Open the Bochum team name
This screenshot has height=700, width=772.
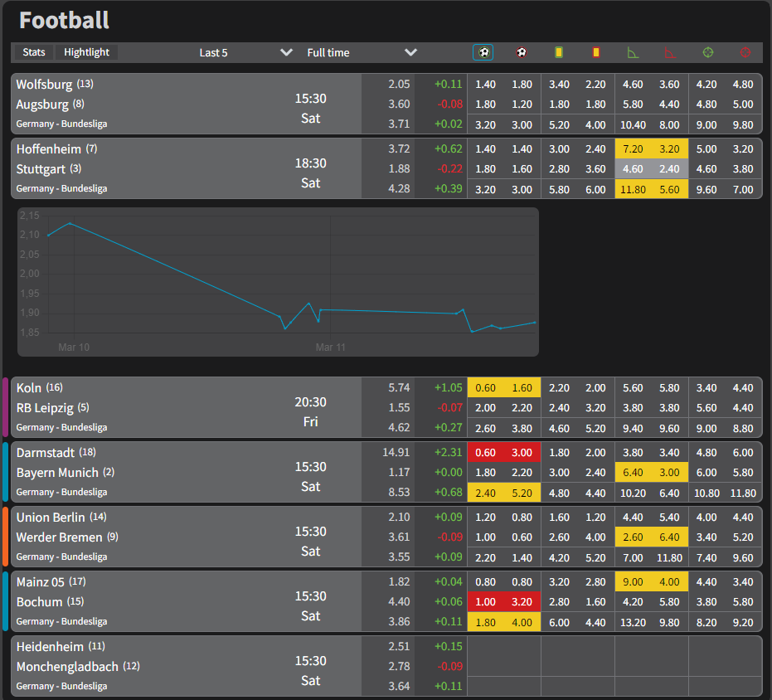[x=40, y=602]
